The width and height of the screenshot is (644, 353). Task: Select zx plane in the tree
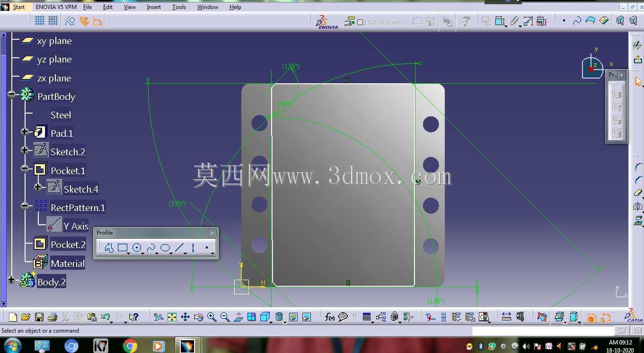click(x=54, y=78)
